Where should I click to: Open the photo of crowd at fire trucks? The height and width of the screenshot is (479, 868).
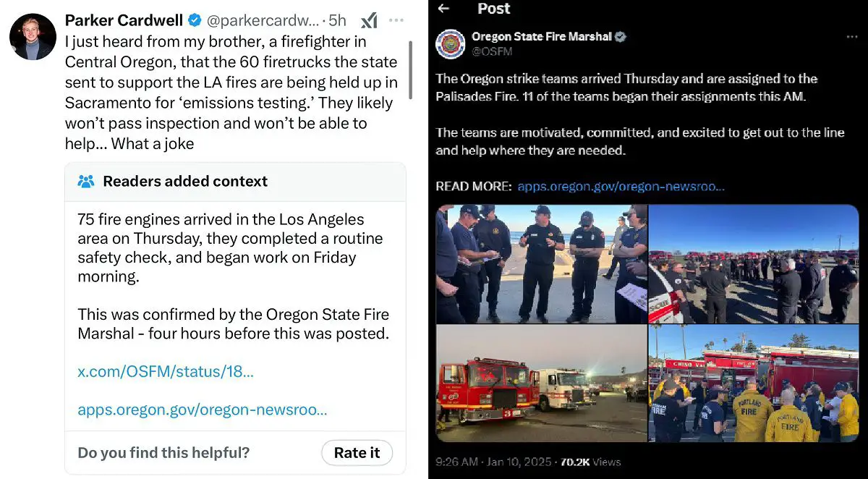point(754,264)
